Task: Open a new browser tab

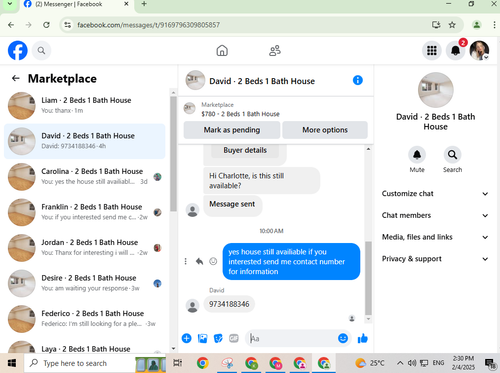Action: tap(144, 4)
